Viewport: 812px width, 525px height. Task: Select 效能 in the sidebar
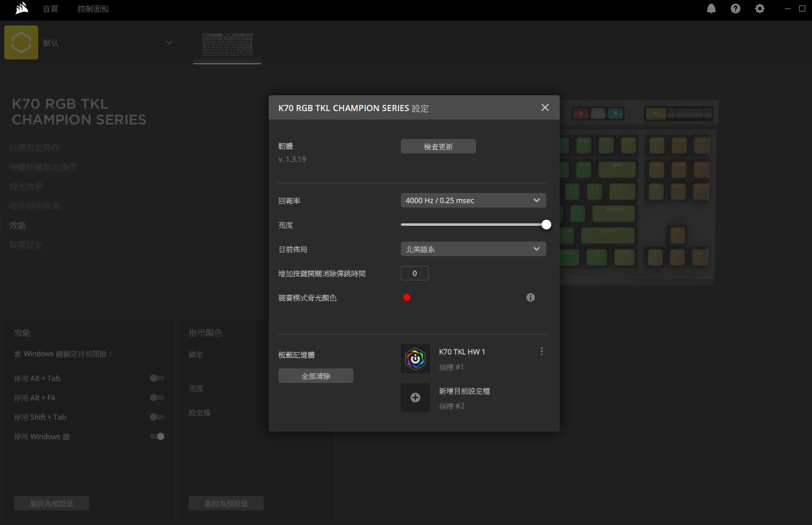click(x=18, y=225)
